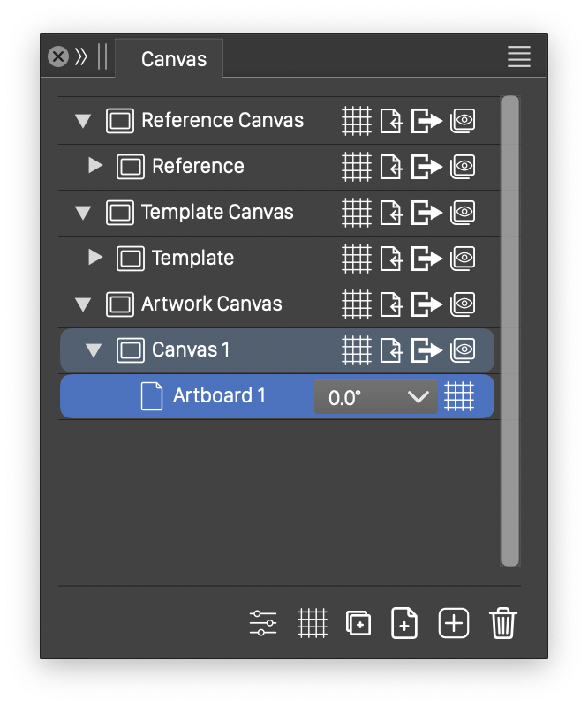Toggle visibility eye of Template row
588x706 pixels.
(x=464, y=259)
